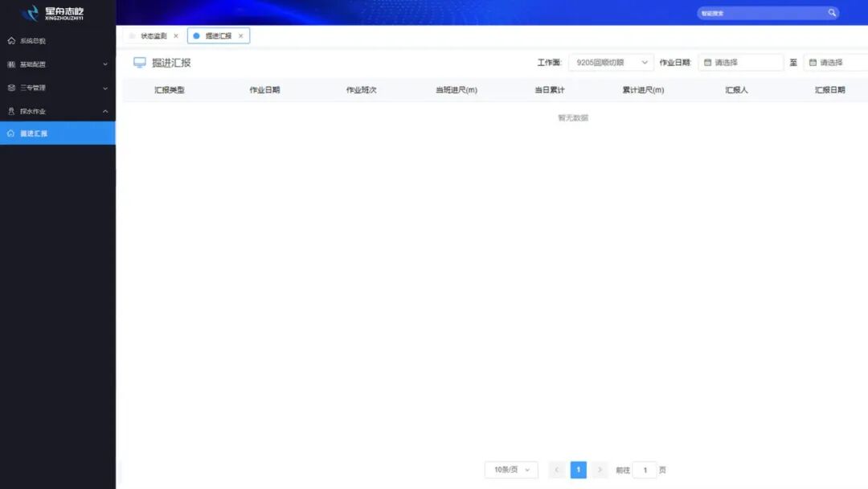Switch to the 状态监测 tab

pyautogui.click(x=155, y=35)
